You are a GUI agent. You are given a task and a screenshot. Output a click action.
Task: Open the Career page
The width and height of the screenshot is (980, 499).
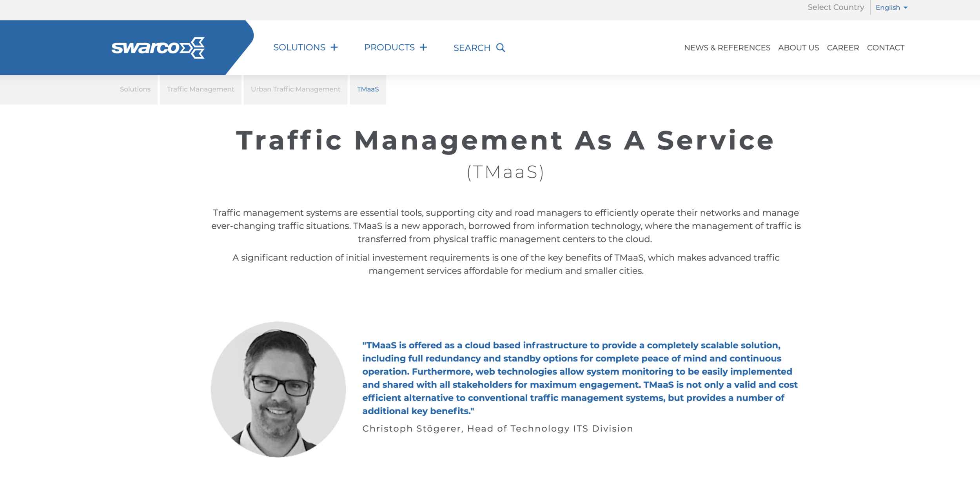843,48
